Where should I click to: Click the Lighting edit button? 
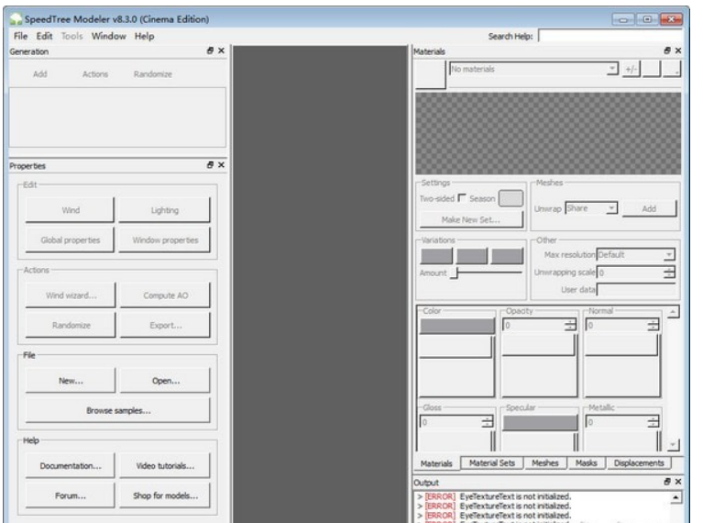tap(165, 210)
